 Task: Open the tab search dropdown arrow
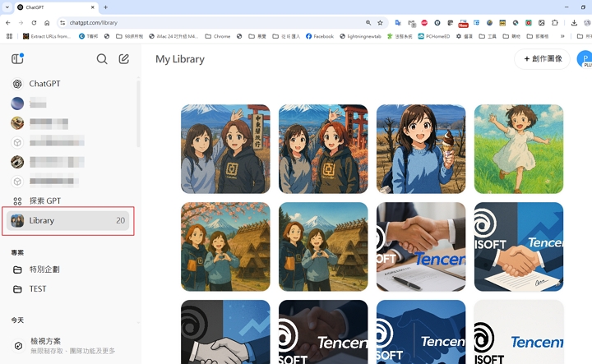point(7,7)
